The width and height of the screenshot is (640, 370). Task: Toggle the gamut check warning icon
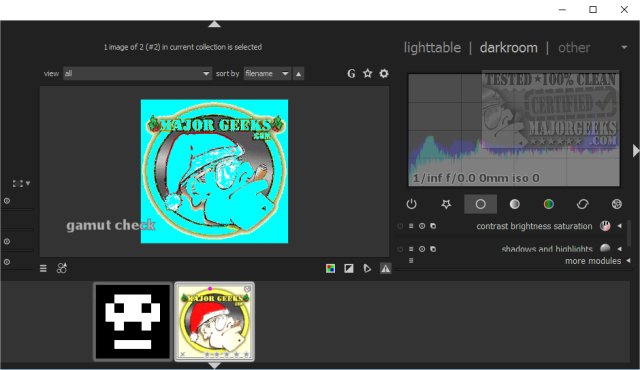[385, 268]
